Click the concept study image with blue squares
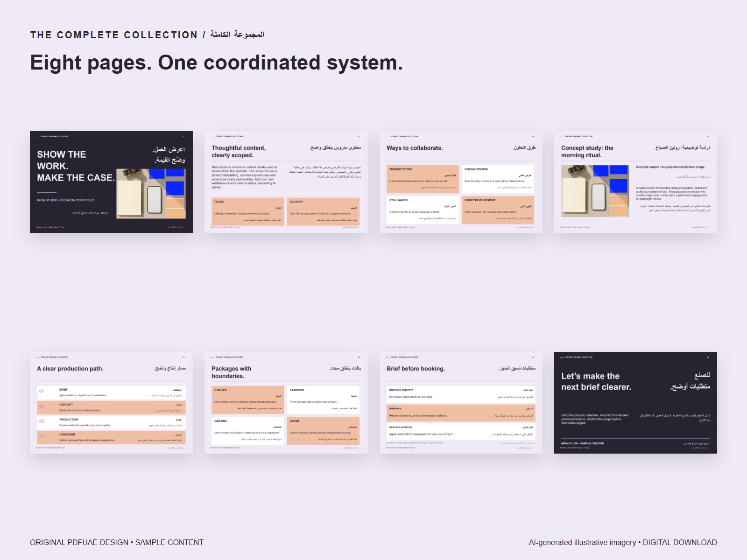Image resolution: width=747 pixels, height=560 pixels. point(595,191)
